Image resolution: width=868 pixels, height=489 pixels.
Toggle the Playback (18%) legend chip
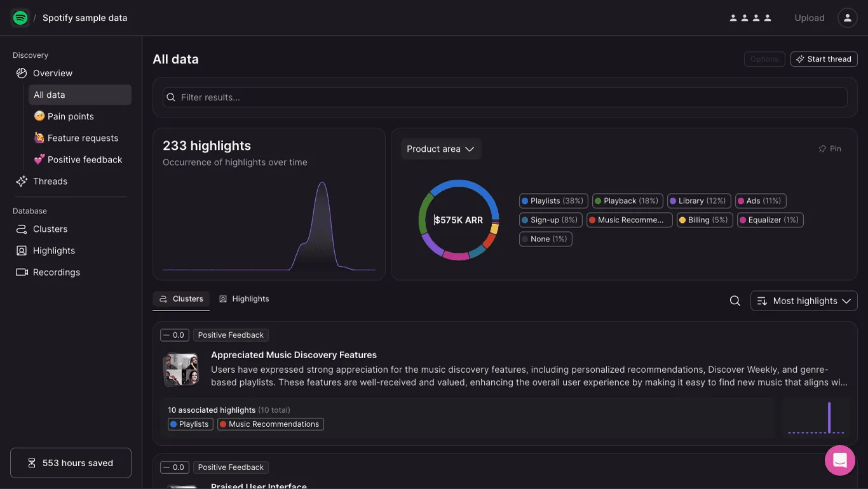[x=628, y=201]
